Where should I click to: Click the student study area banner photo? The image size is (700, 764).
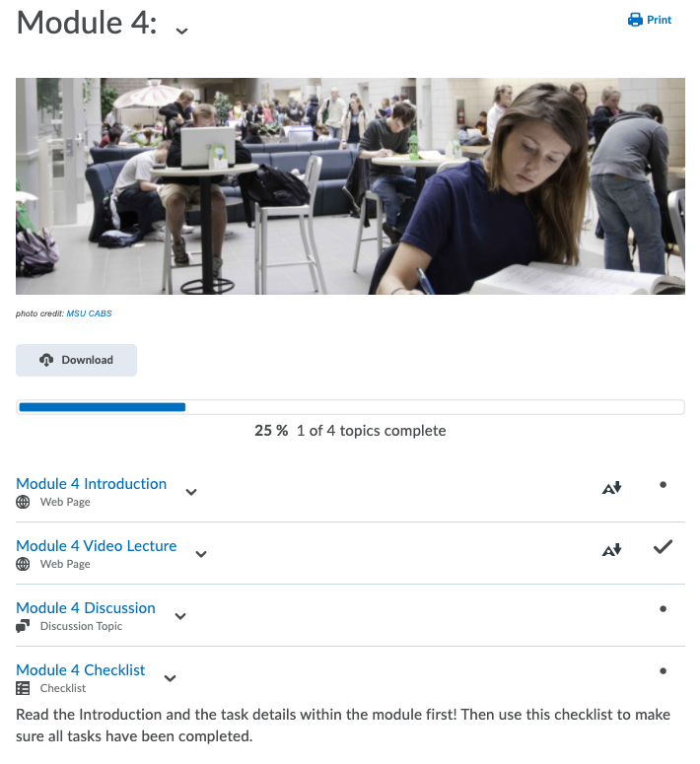(350, 186)
